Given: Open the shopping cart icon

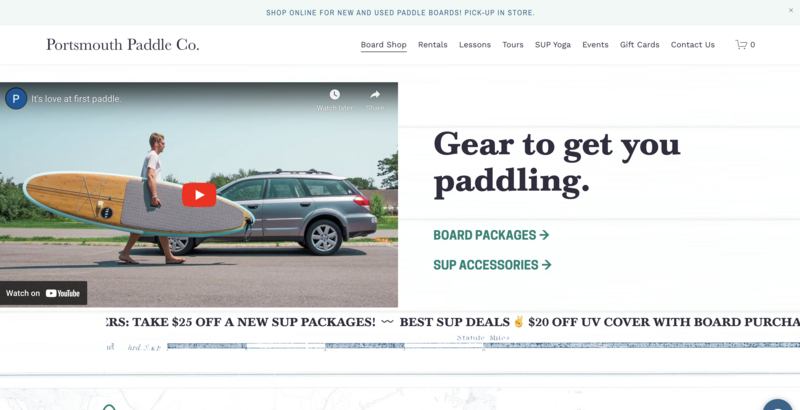Looking at the screenshot, I should tap(741, 45).
